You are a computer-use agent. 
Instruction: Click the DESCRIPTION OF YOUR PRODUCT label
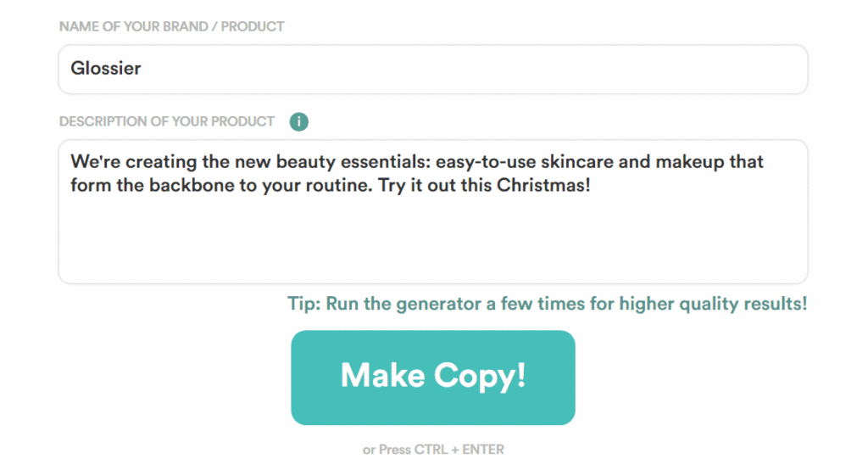coord(167,121)
